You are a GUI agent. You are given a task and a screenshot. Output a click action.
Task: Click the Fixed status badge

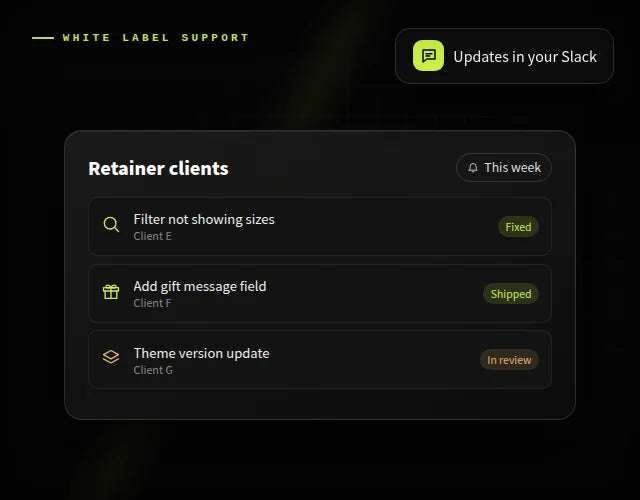coord(518,227)
